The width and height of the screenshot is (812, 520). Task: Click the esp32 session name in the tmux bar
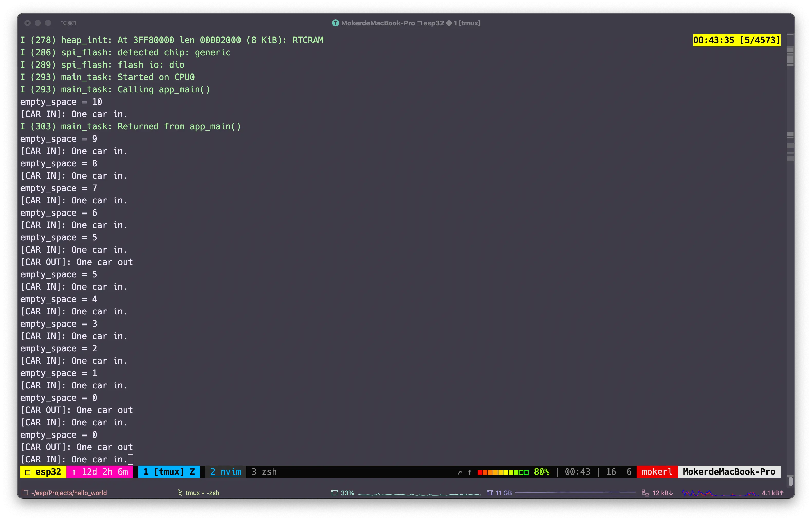(x=48, y=472)
